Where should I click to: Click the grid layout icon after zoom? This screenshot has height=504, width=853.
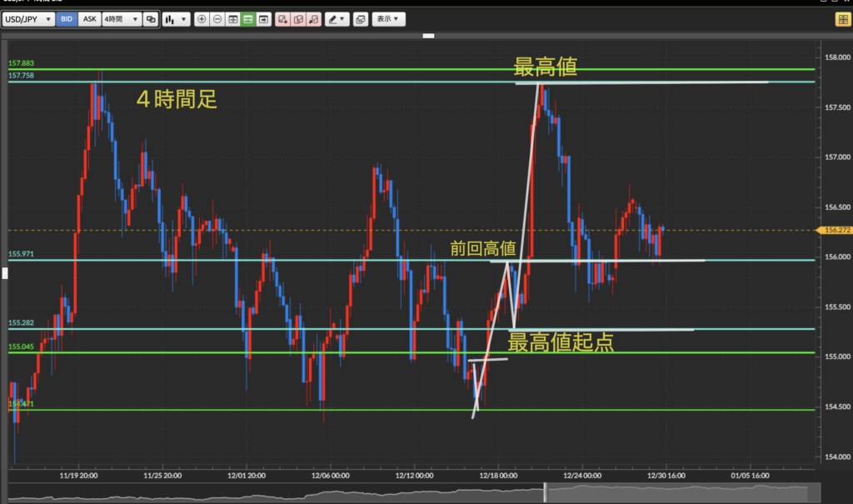(232, 19)
